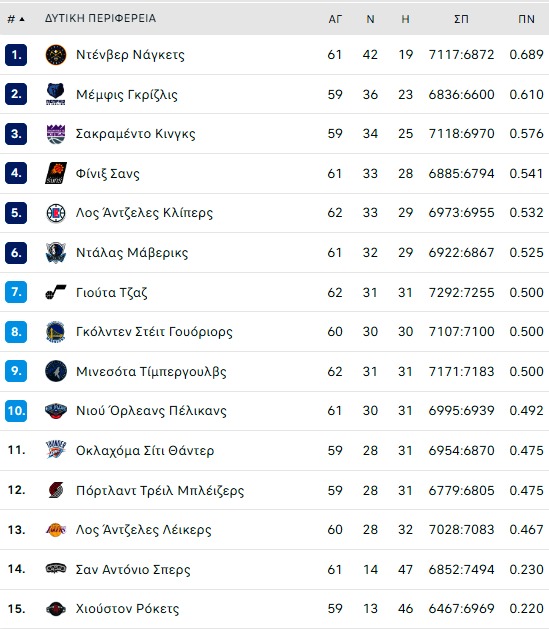Screen dimensions: 549x630
Task: Click the Sacramento Kings team logo
Action: (55, 134)
